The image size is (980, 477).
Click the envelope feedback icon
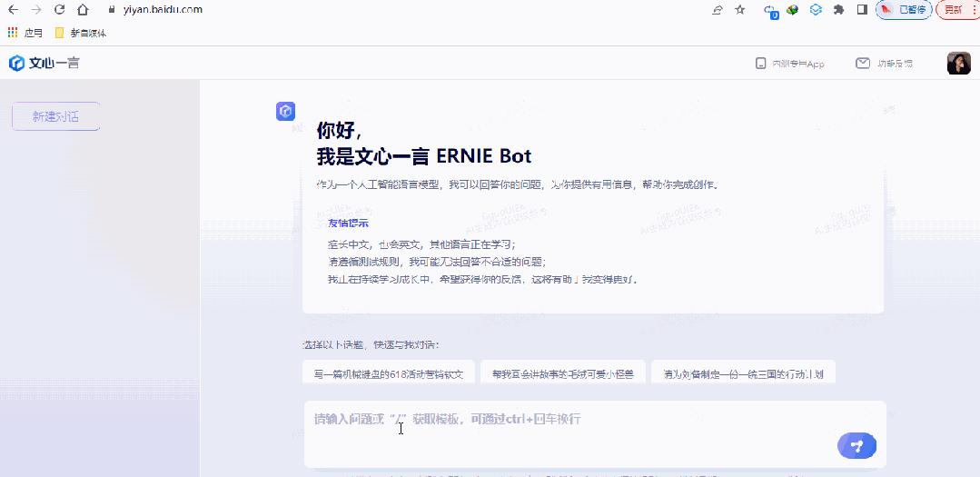863,63
